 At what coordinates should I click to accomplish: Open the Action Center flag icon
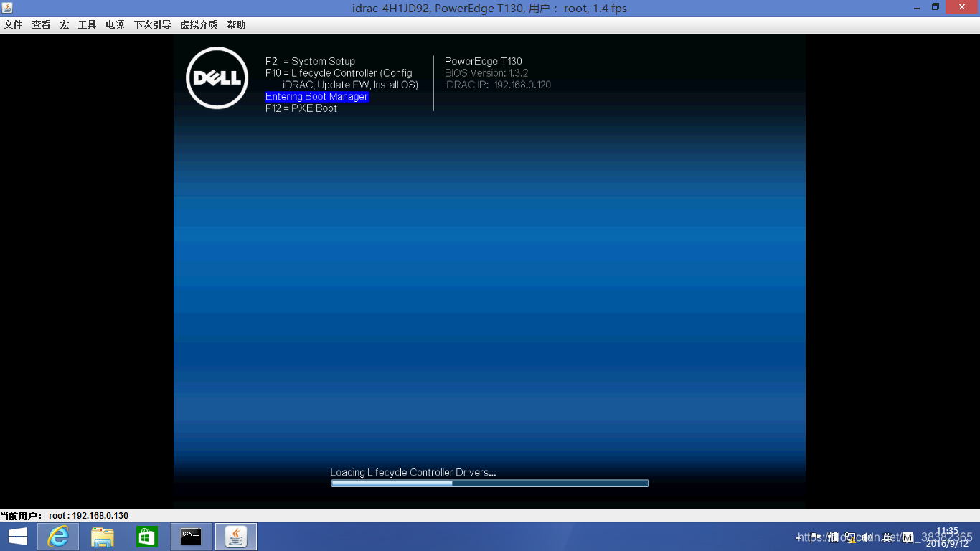tap(816, 537)
